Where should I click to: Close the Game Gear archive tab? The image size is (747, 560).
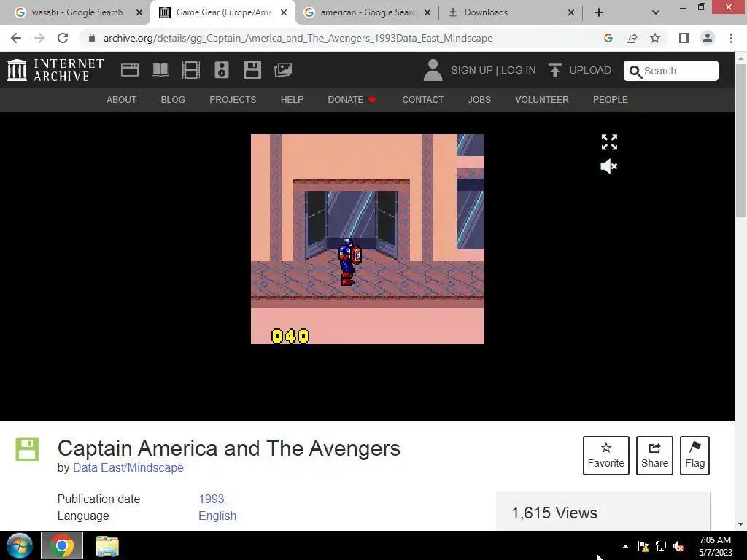(x=284, y=12)
